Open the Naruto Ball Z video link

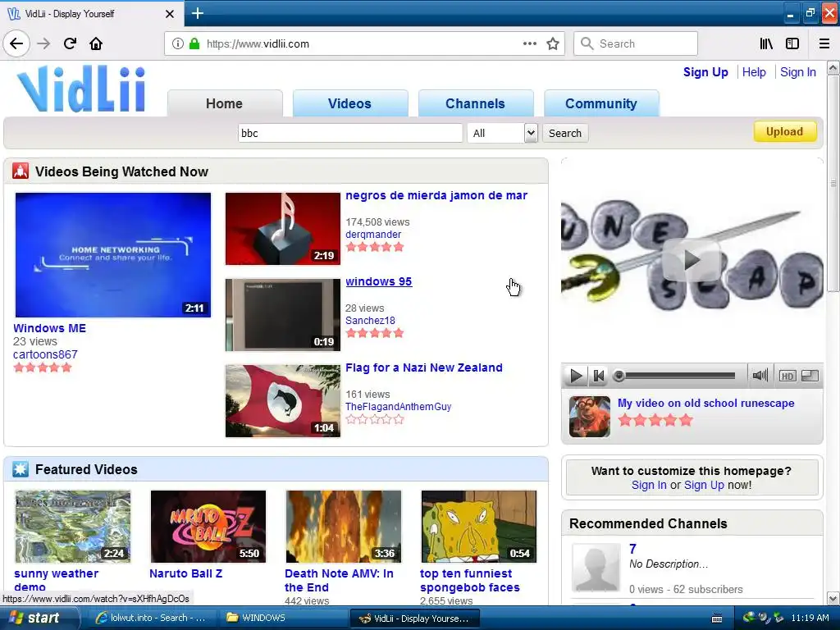point(186,573)
